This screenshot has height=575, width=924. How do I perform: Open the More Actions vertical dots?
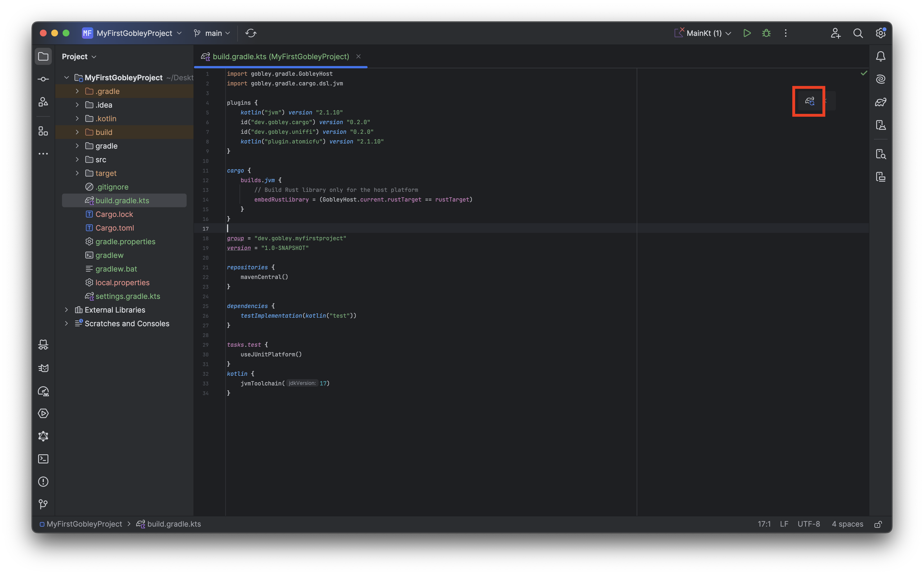[x=785, y=33]
